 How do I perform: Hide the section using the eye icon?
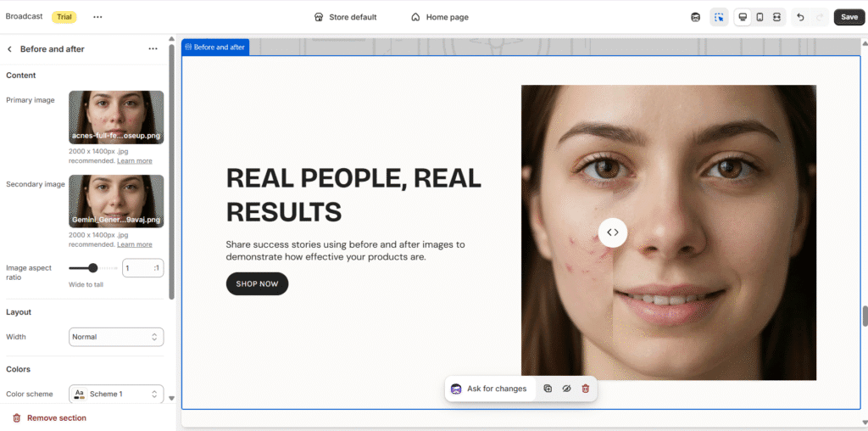coord(566,389)
